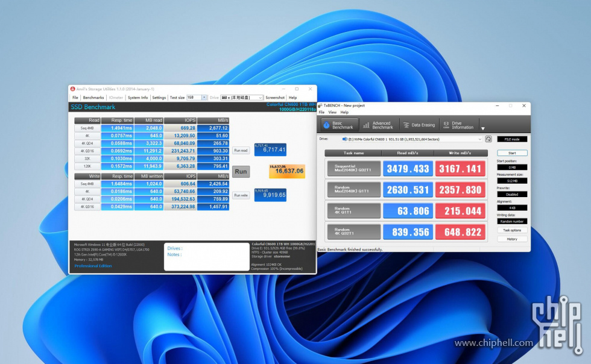Open Task options in TxBENCH

click(512, 230)
